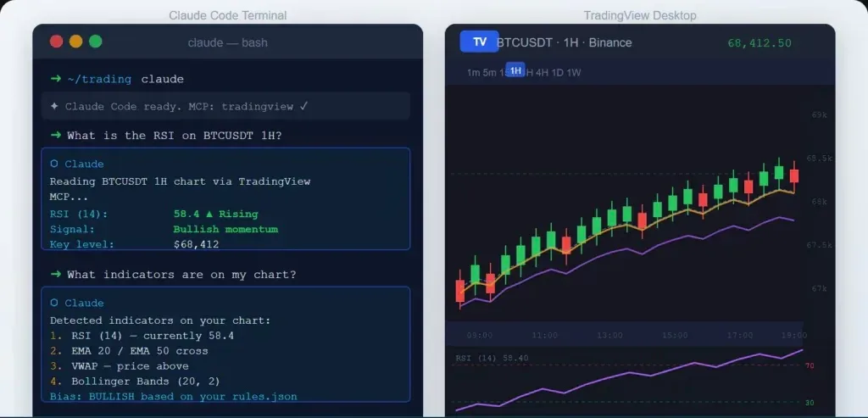
Task: Click the 13:00 time axis label
Action: (x=610, y=336)
